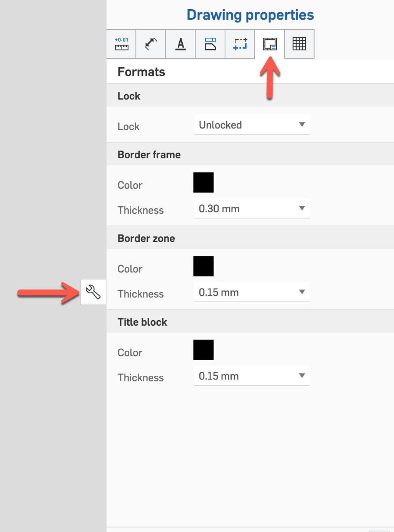Screen dimensions: 394x532
Task: Open the units and precision properties tab
Action: click(122, 44)
